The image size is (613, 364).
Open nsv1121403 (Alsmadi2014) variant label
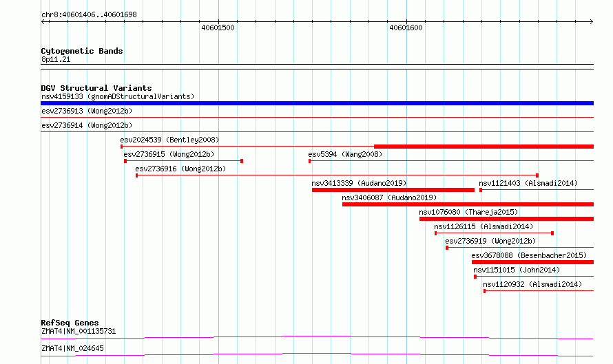(528, 183)
